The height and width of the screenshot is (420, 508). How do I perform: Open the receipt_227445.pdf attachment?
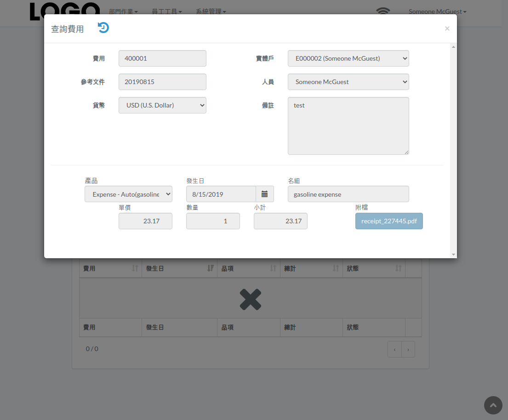pos(389,221)
